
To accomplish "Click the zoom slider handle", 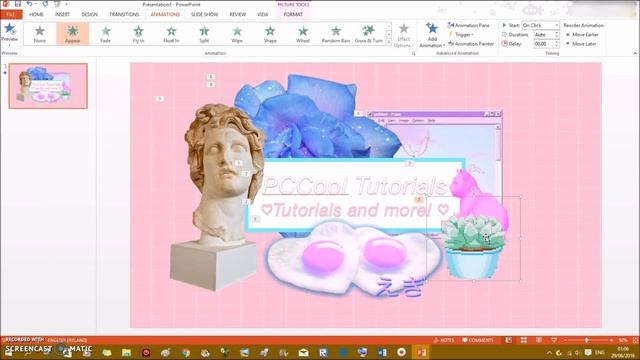I will coord(587,340).
